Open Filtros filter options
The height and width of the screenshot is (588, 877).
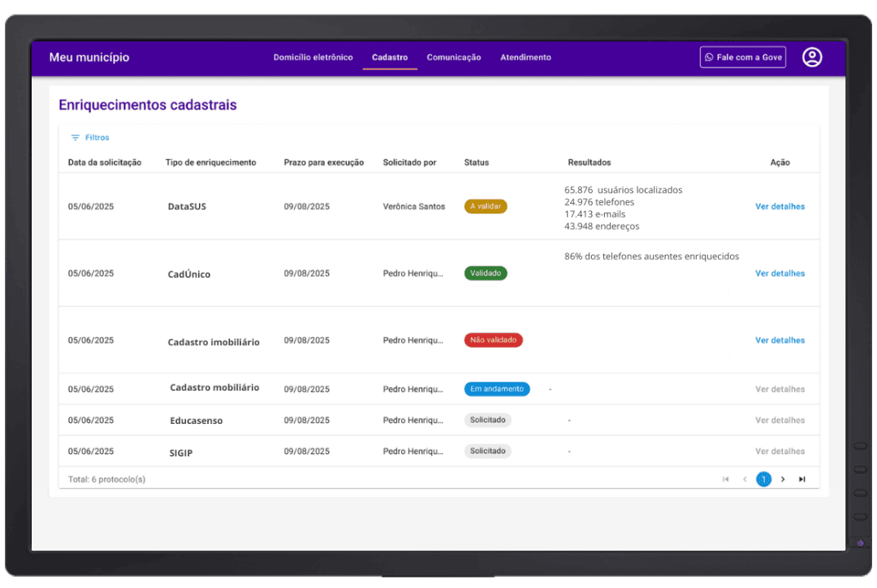coord(90,137)
